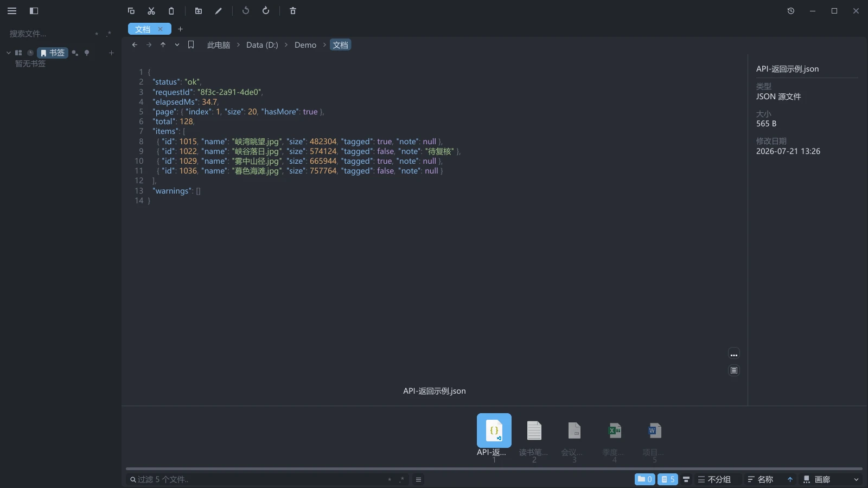Toggle filter wildcard asterisk option

(x=390, y=480)
